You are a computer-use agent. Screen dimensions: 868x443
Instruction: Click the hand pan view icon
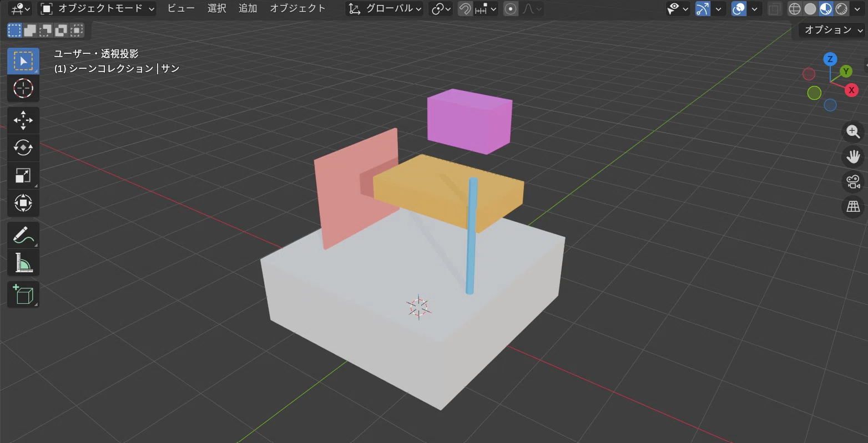click(853, 156)
